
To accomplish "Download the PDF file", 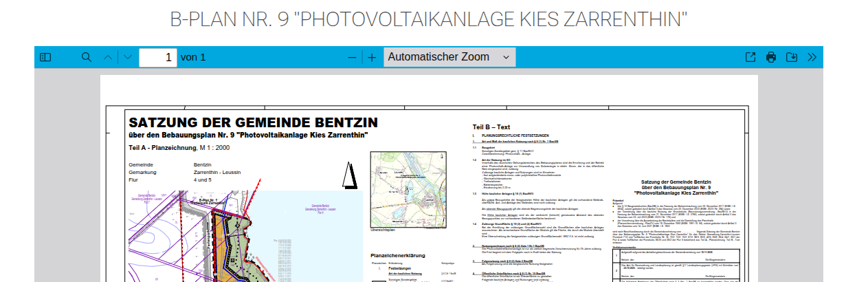I will (791, 57).
